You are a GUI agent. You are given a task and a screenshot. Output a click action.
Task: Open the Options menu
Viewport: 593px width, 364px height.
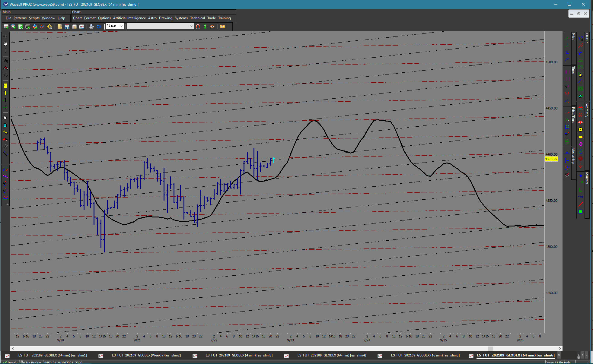[104, 18]
